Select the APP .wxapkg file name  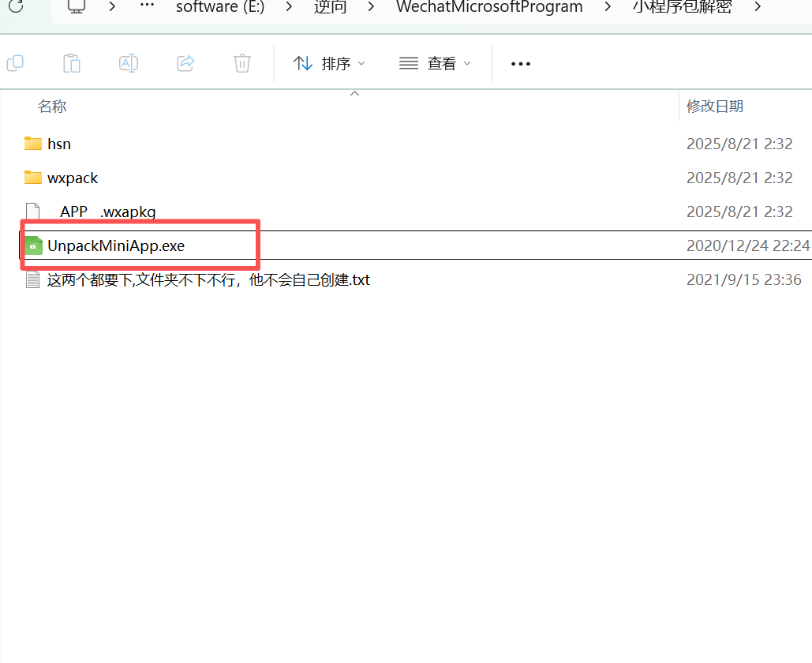[107, 212]
